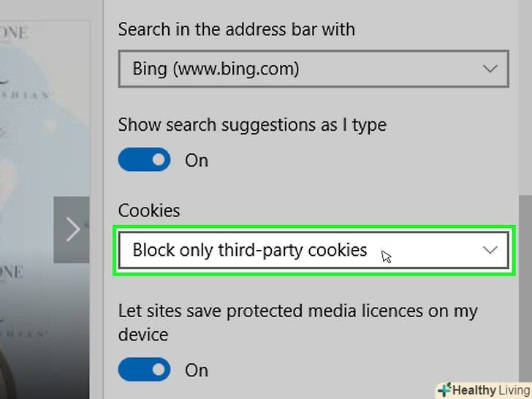This screenshot has width=532, height=399.
Task: Open the Bing search engine dropdown
Action: (313, 69)
